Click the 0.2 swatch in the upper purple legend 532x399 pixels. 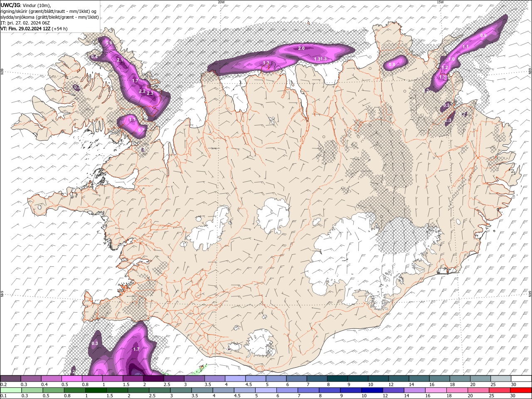10,379
